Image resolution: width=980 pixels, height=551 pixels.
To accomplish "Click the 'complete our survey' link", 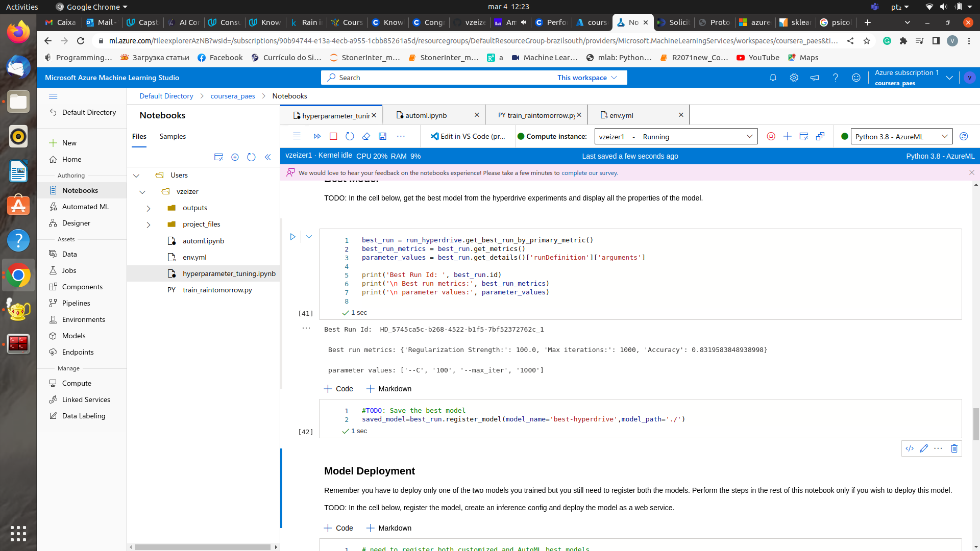I will [589, 173].
